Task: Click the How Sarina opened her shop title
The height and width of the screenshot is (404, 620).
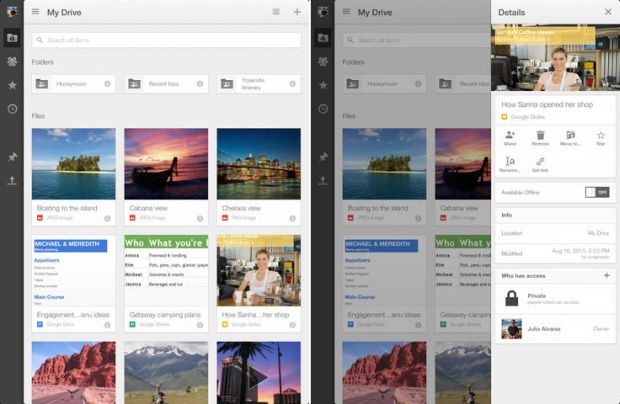Action: coord(547,104)
